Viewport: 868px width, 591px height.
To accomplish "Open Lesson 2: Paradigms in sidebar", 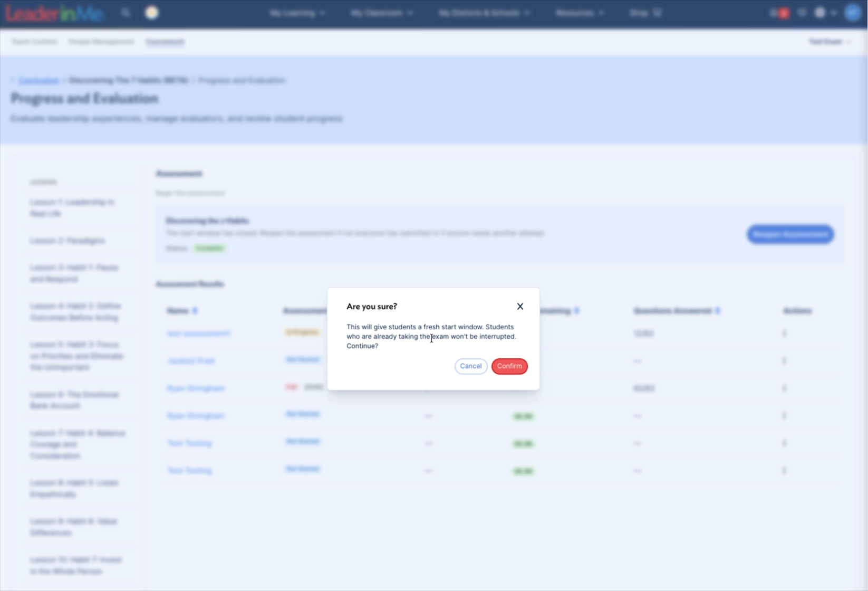I will point(67,241).
